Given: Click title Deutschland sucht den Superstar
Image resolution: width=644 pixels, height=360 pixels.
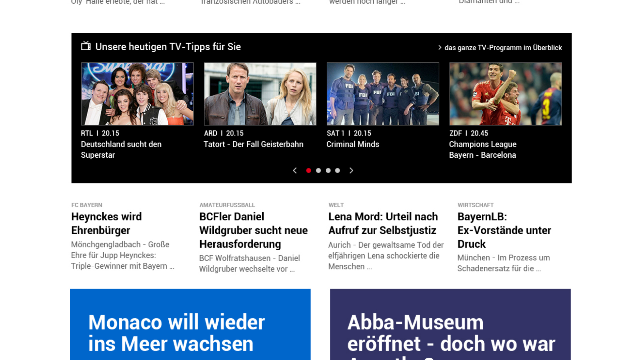Looking at the screenshot, I should (x=121, y=150).
